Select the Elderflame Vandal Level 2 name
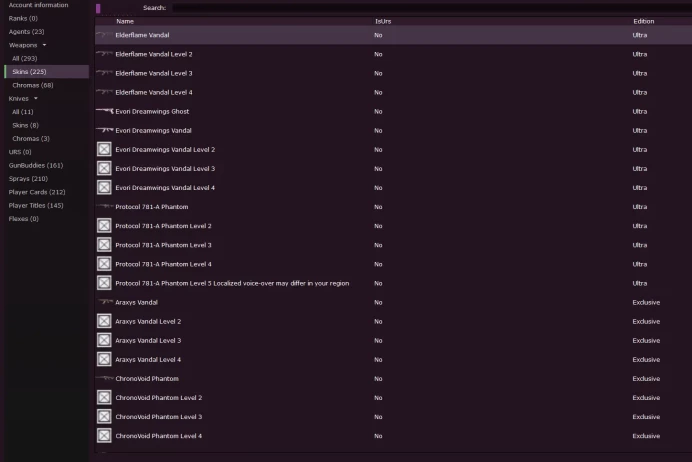Viewport: 692px width, 462px height. coord(154,54)
